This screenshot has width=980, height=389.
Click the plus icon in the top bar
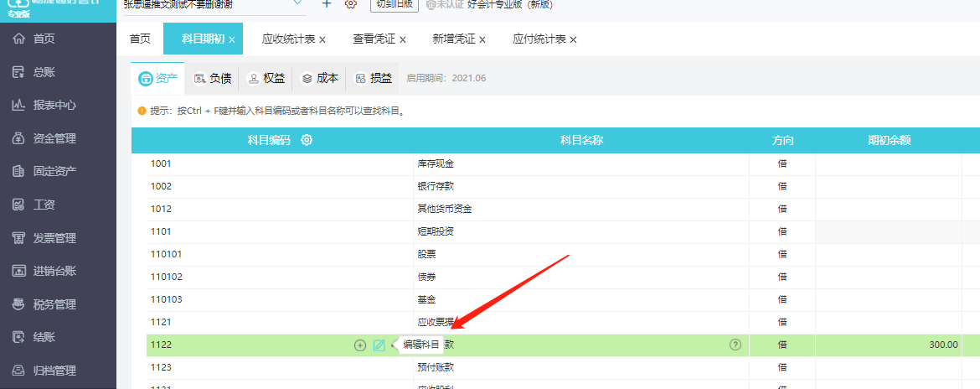pyautogui.click(x=327, y=3)
